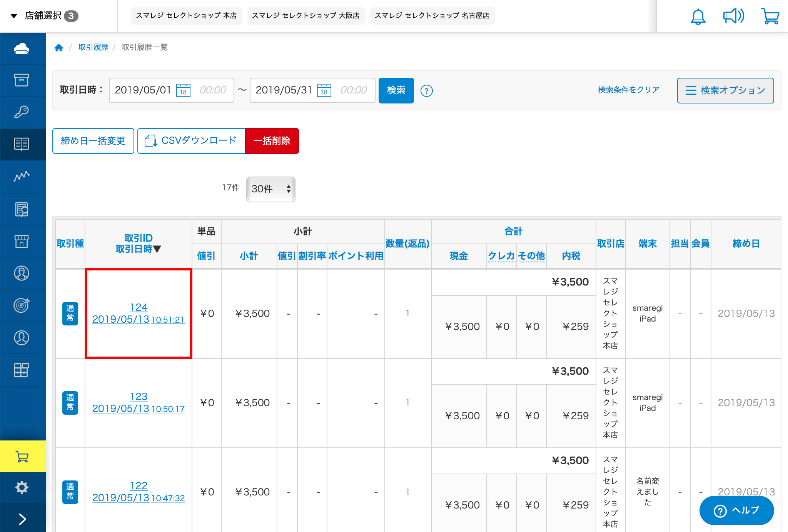Click CSVダウンロード button

pyautogui.click(x=191, y=141)
